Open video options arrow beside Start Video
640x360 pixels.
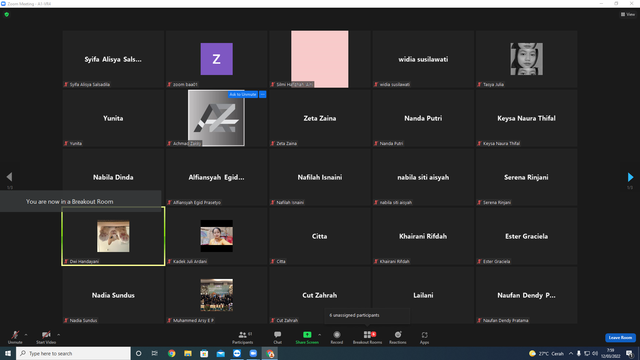[59, 335]
